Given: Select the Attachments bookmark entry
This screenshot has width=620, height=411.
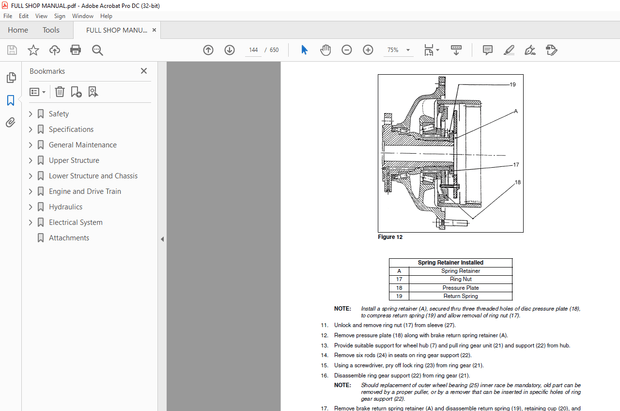Looking at the screenshot, I should (x=69, y=238).
